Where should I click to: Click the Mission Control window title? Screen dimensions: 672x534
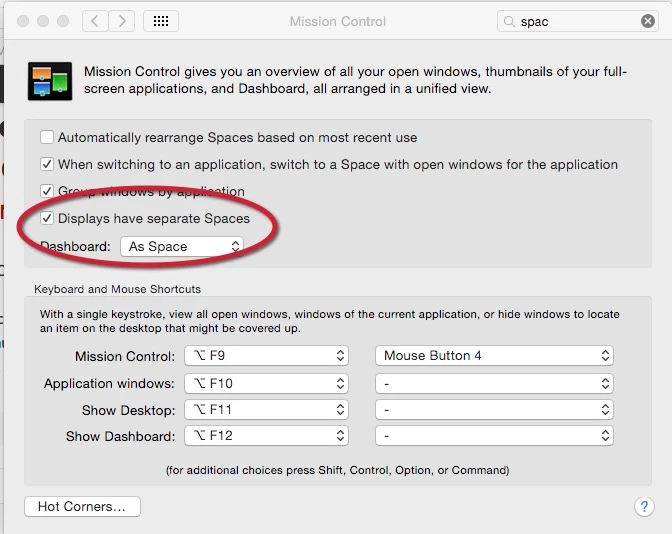(x=338, y=21)
